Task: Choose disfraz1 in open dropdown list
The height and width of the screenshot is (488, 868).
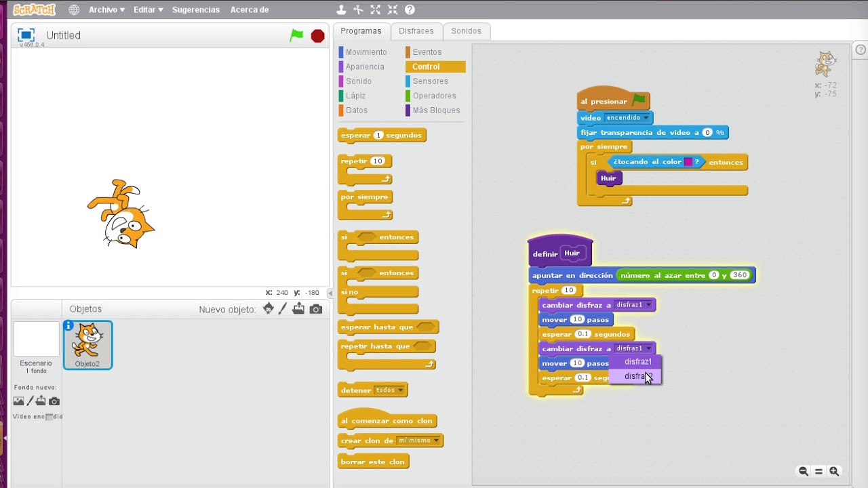Action: click(635, 362)
